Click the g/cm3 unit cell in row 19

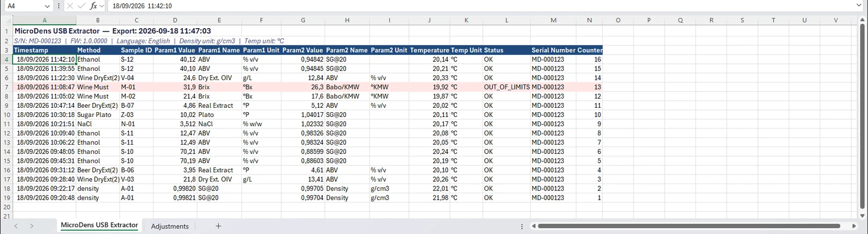(389, 198)
